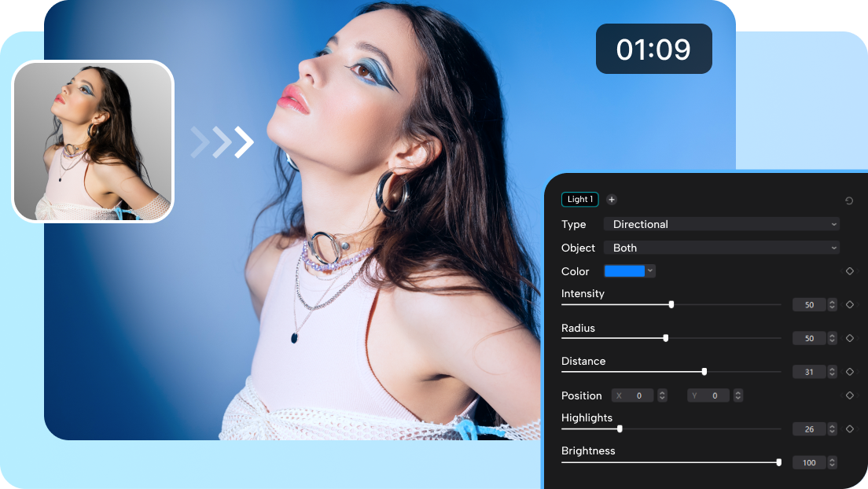This screenshot has height=489, width=868.
Task: Click the Intensity slider handle
Action: tap(671, 304)
